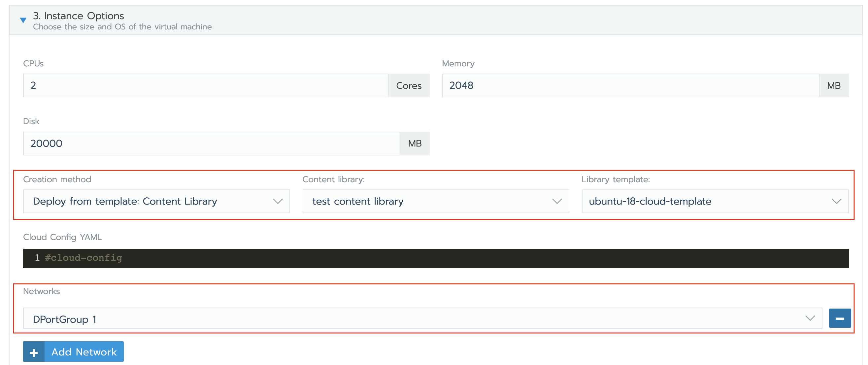The image size is (868, 365).
Task: Click the Cloud Config YAML section label
Action: [62, 237]
